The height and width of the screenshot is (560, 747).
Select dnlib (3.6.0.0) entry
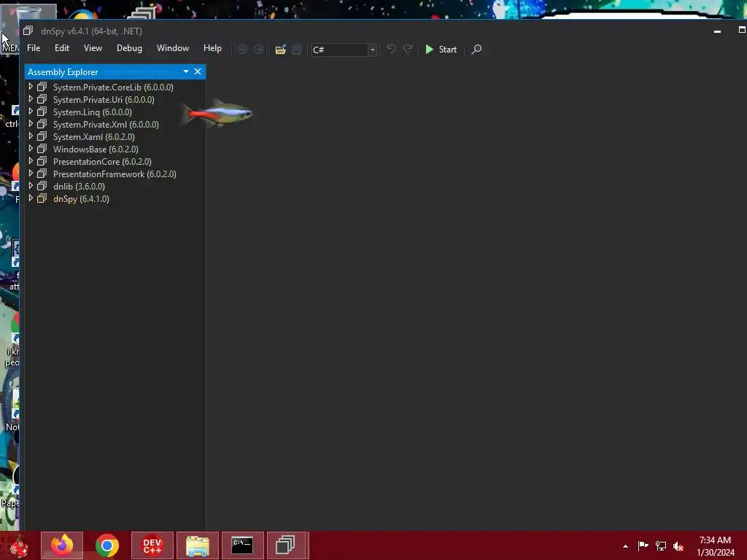pyautogui.click(x=79, y=186)
